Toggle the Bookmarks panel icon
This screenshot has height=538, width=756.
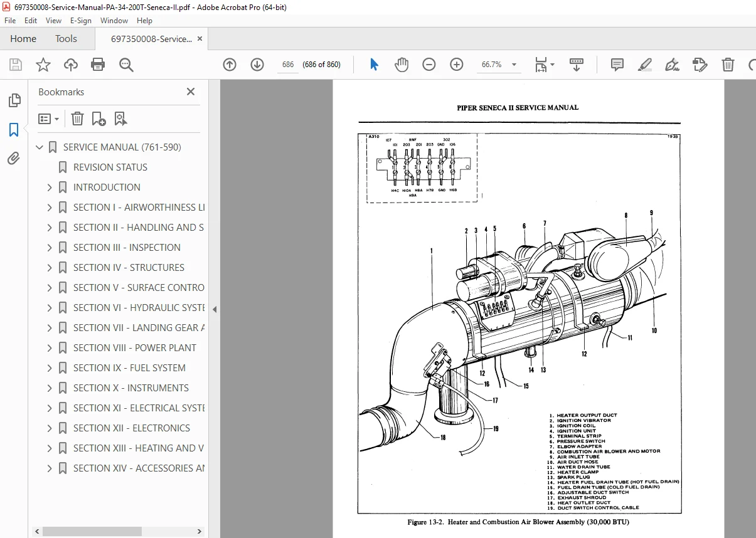click(x=14, y=130)
